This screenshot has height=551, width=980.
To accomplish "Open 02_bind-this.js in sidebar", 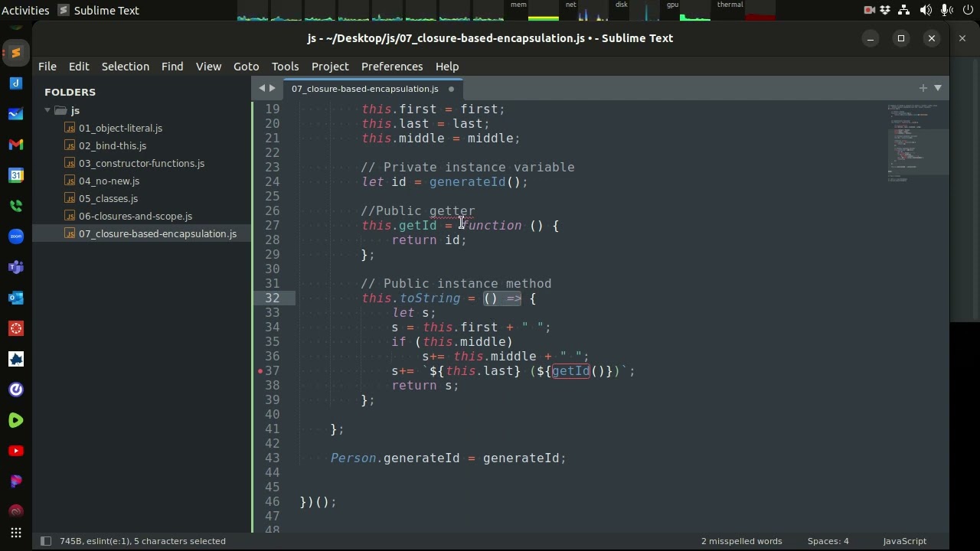I will click(x=113, y=145).
